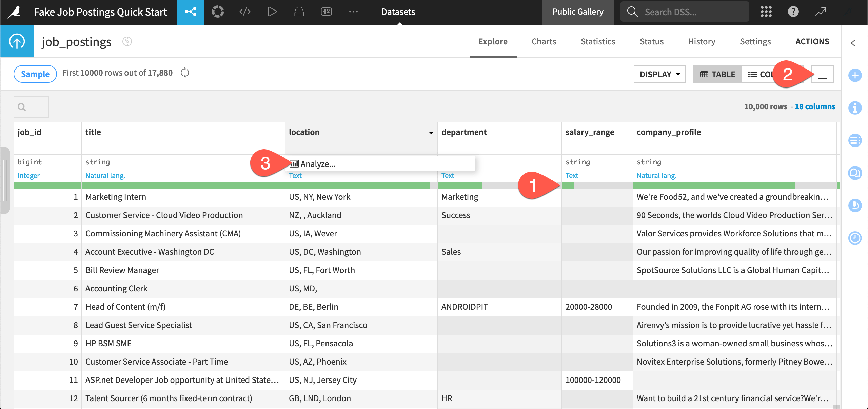Click the left panel collapse handle
The height and width of the screenshot is (409, 868).
coord(5,180)
